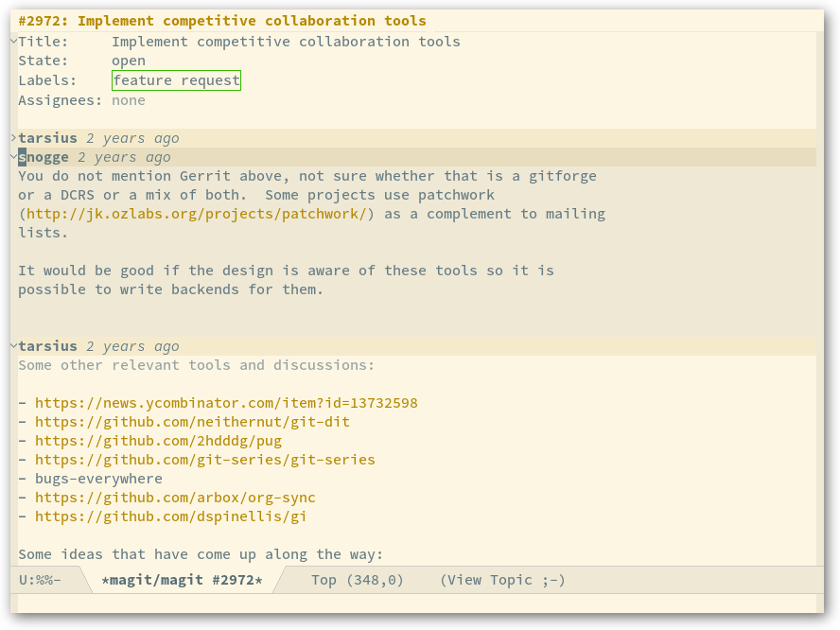Click the snogge author name

click(x=44, y=157)
